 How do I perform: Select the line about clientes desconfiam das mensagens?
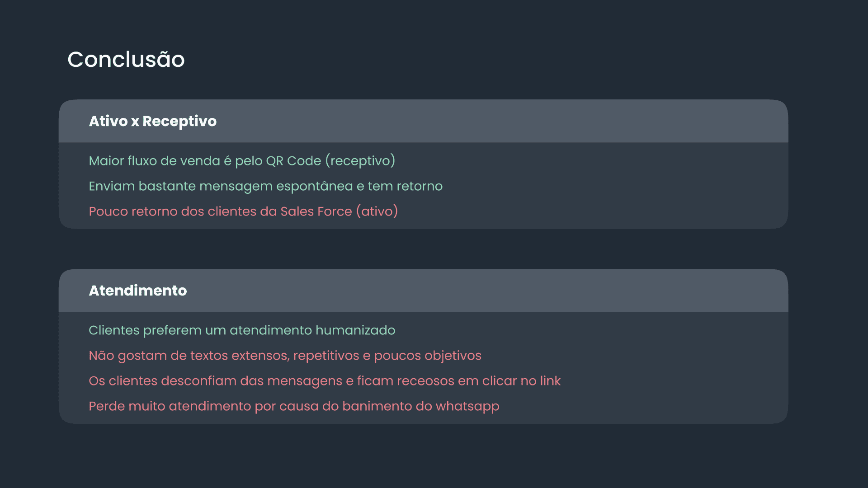click(325, 381)
